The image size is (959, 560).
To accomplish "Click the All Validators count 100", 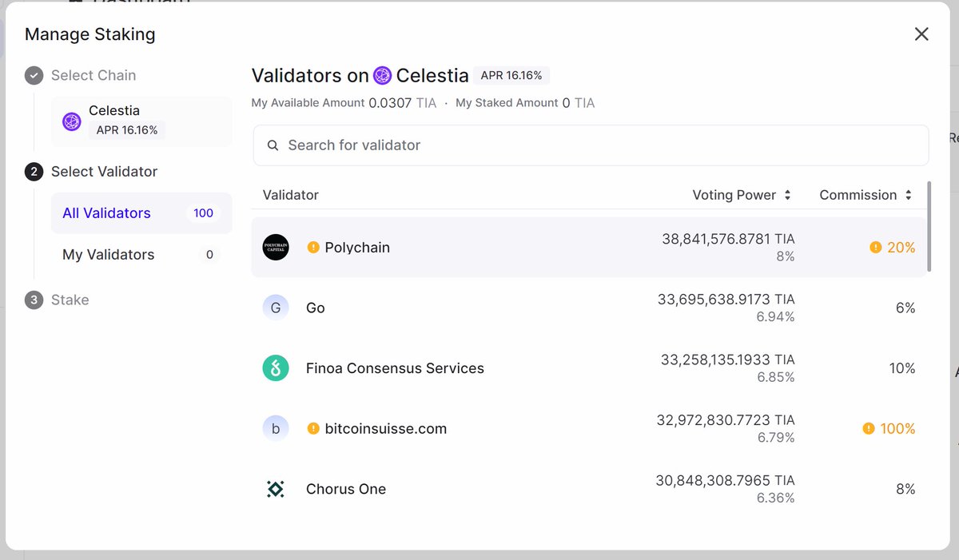I will coord(204,213).
